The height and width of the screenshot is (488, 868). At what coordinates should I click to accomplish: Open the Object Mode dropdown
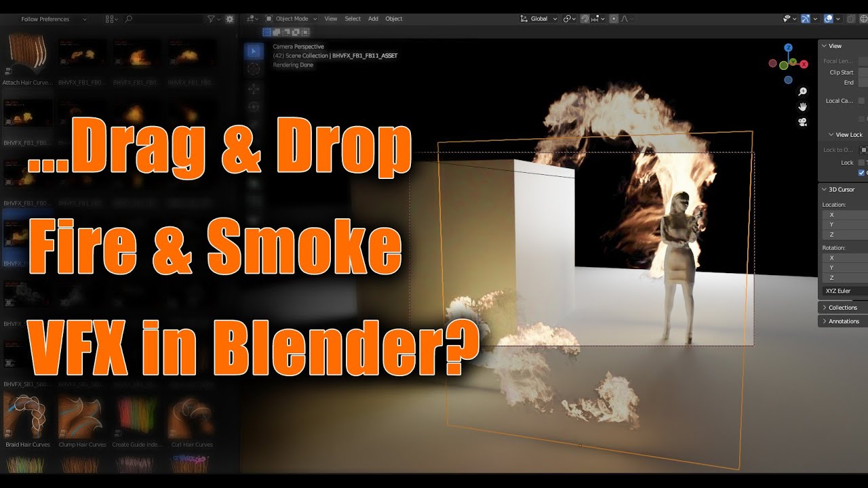click(x=291, y=19)
